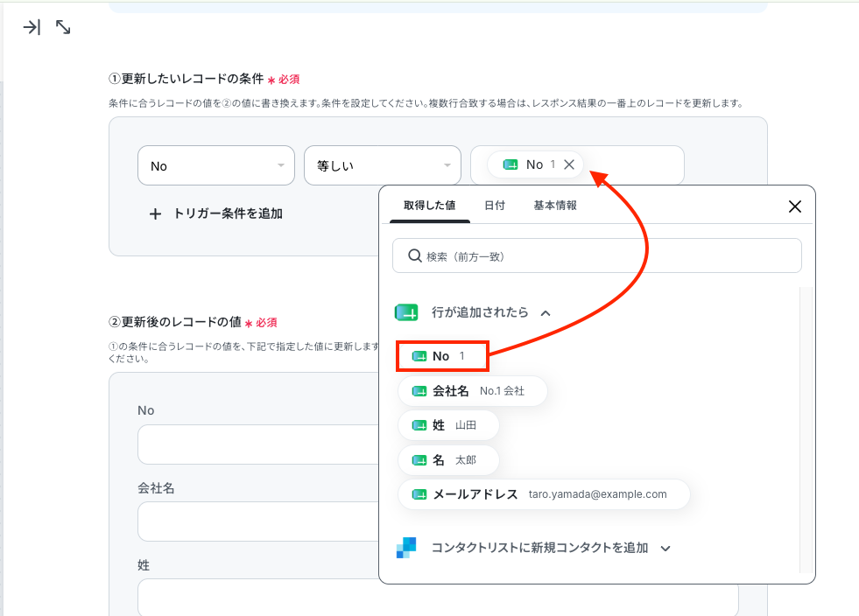This screenshot has height=616, width=859.
Task: Select the No 1 value item
Action: click(442, 356)
